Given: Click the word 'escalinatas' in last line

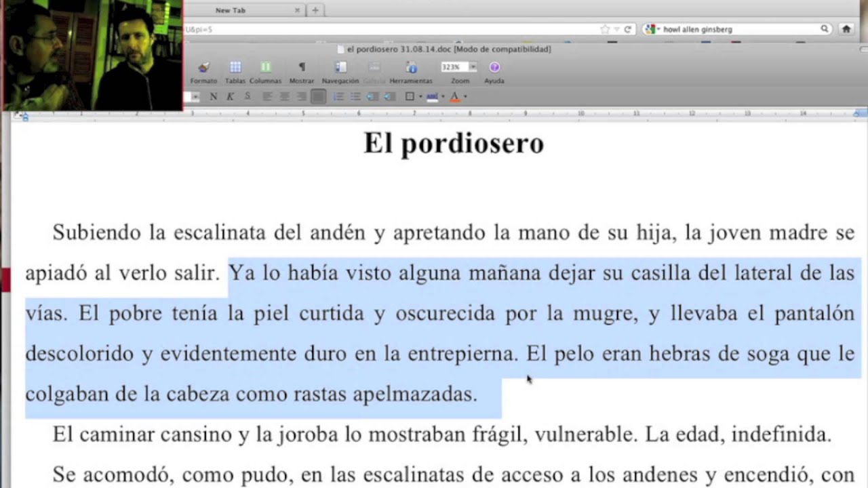Looking at the screenshot, I should click(x=414, y=475).
